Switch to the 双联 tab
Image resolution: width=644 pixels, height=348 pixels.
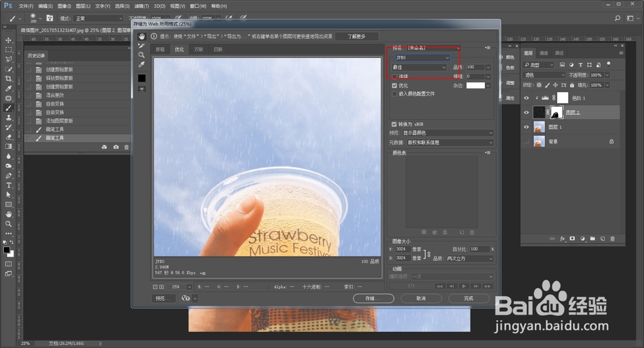[x=199, y=50]
